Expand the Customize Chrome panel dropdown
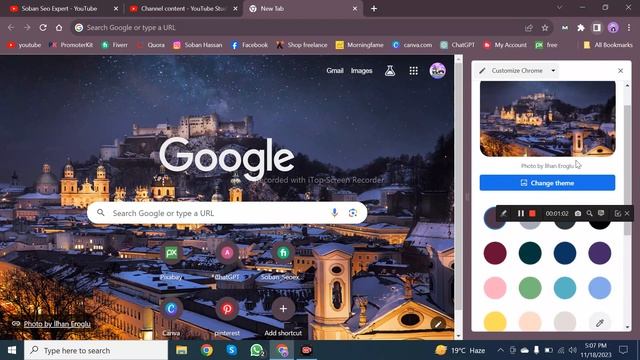The image size is (640, 360). tap(553, 71)
